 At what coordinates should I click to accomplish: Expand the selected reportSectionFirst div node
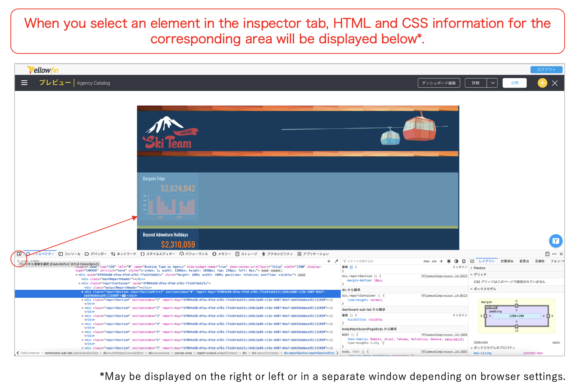(x=82, y=292)
